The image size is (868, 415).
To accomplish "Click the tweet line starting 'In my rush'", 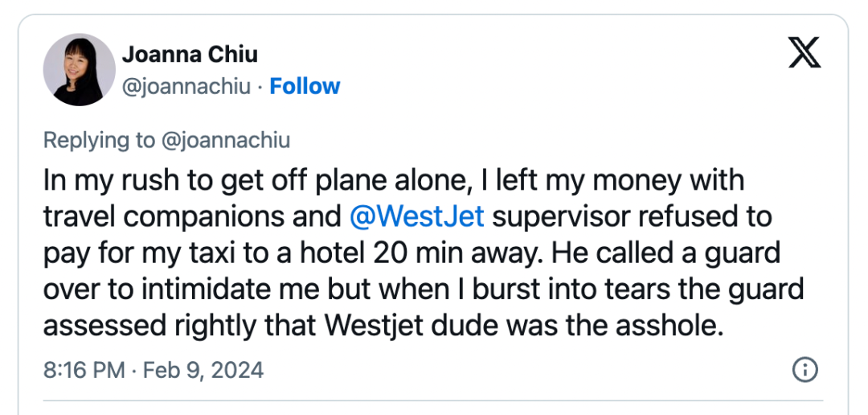I will (x=394, y=181).
